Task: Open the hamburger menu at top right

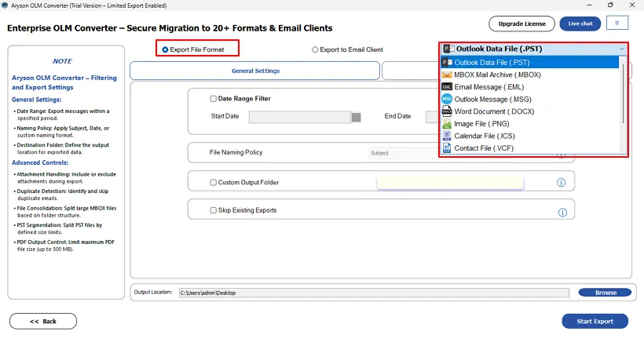Action: pos(617,24)
